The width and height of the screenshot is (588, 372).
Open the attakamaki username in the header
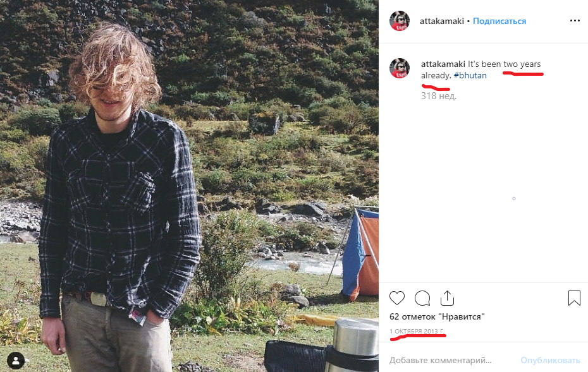coord(442,21)
